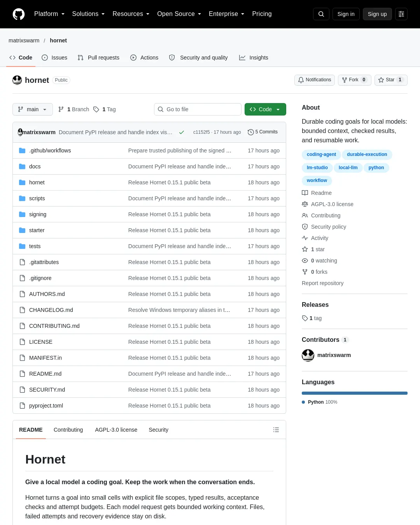Viewport: 420px width, 525px height.
Task: Open the README outline list icon
Action: pyautogui.click(x=276, y=430)
